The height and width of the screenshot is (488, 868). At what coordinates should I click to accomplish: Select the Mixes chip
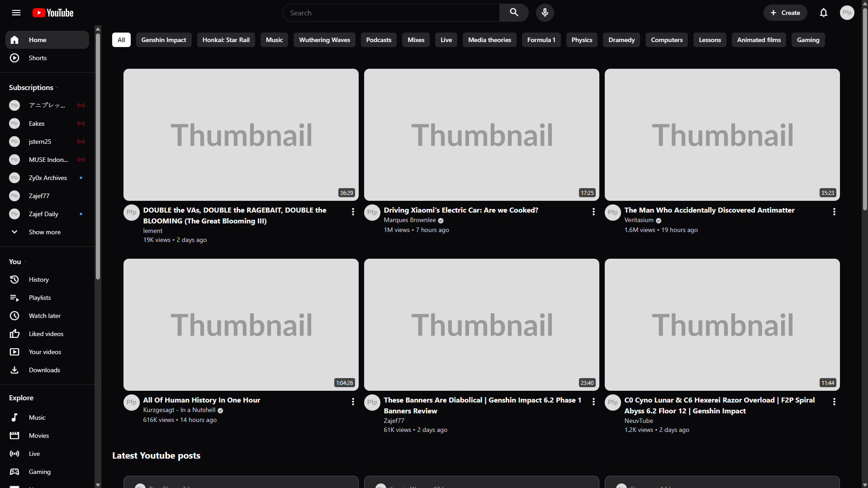click(x=416, y=40)
